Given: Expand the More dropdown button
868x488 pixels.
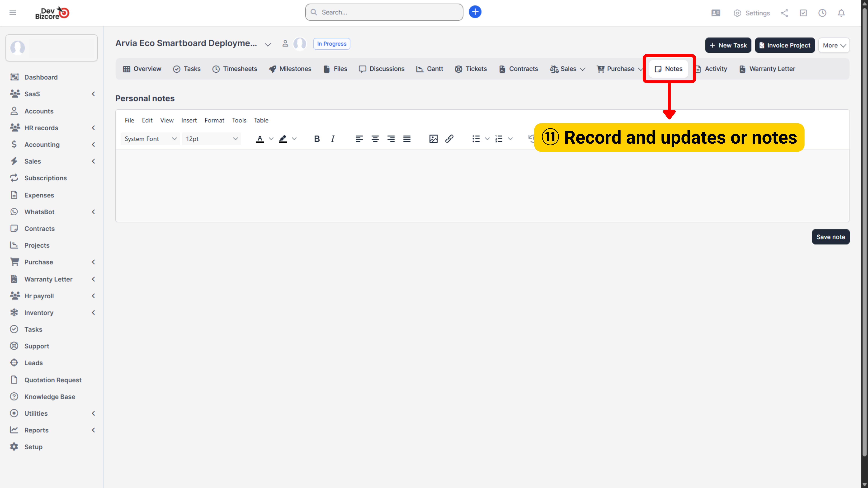Looking at the screenshot, I should [834, 45].
